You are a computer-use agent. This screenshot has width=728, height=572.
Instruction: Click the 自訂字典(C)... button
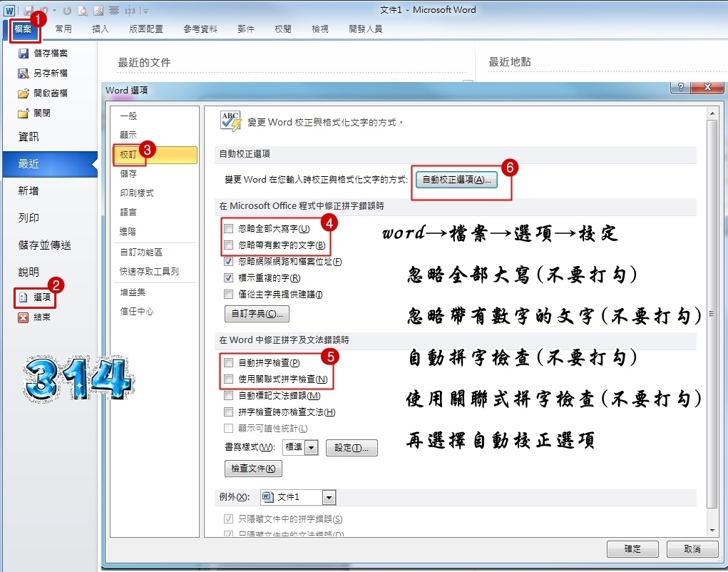click(257, 314)
